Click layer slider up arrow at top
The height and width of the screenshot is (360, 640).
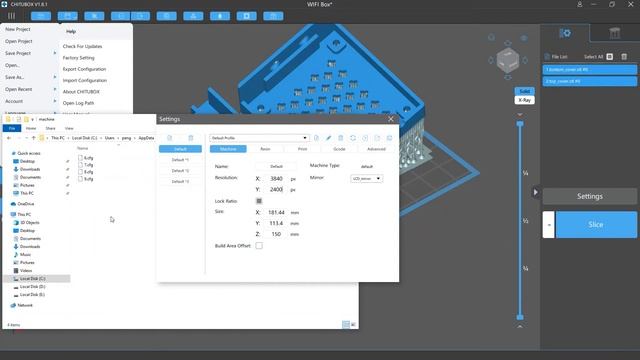coord(520,114)
